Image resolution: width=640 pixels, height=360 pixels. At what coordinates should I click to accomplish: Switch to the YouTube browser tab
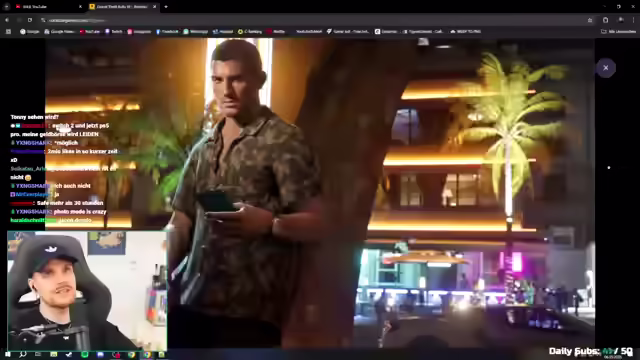tap(47, 7)
